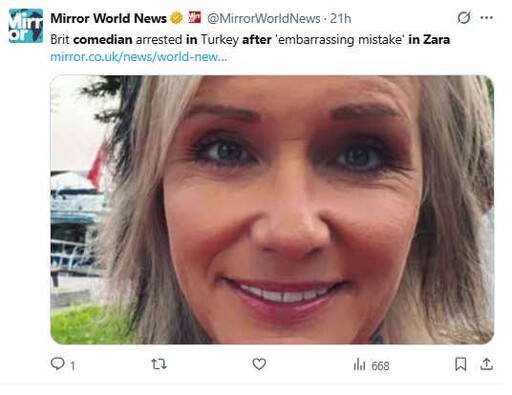
Task: Click the reply speech bubble icon
Action: [x=57, y=364]
